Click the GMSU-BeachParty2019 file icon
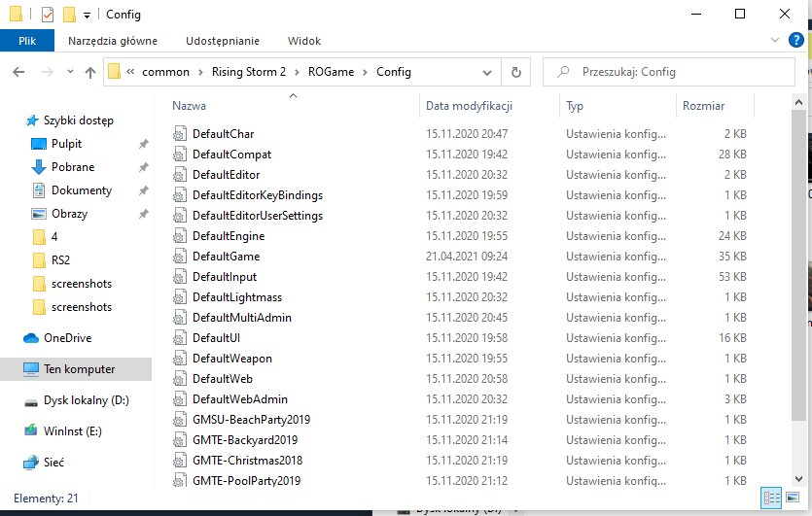 [179, 419]
